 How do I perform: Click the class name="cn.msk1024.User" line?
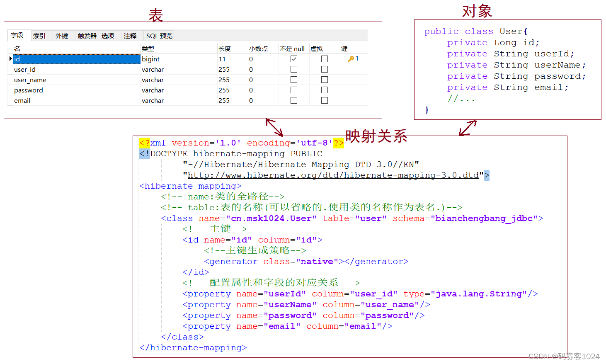pos(352,218)
